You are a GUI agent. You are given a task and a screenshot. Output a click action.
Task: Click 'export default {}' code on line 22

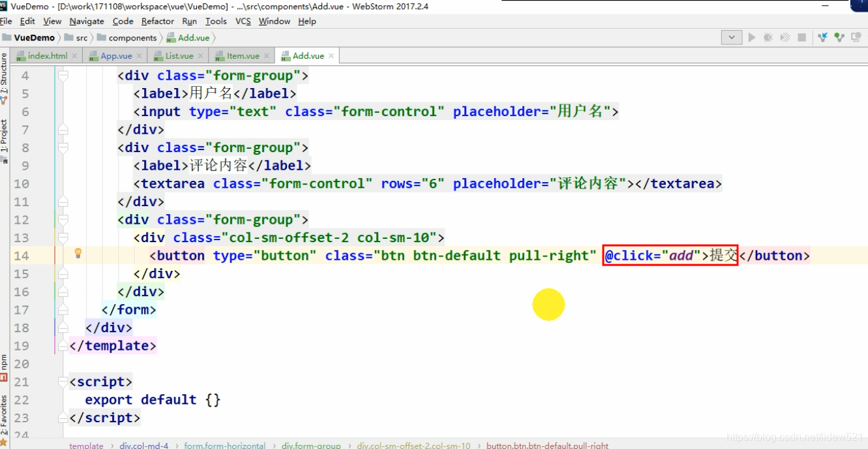(153, 399)
